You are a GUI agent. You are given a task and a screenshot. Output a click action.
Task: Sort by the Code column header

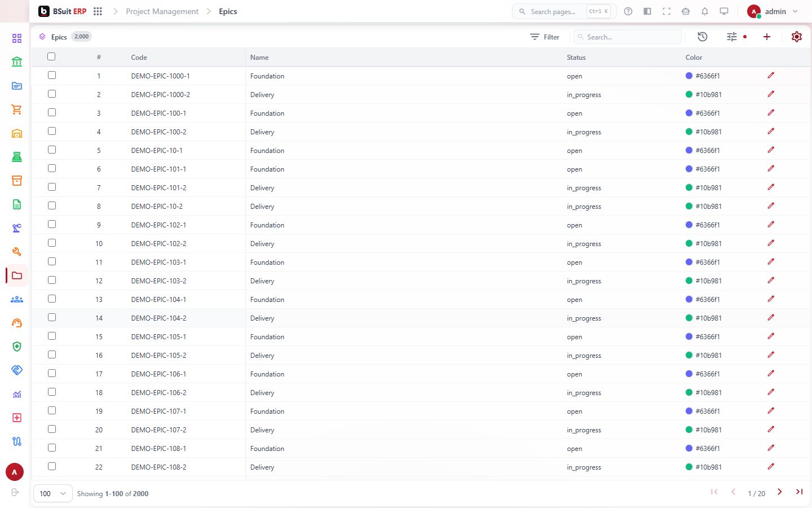click(x=139, y=58)
